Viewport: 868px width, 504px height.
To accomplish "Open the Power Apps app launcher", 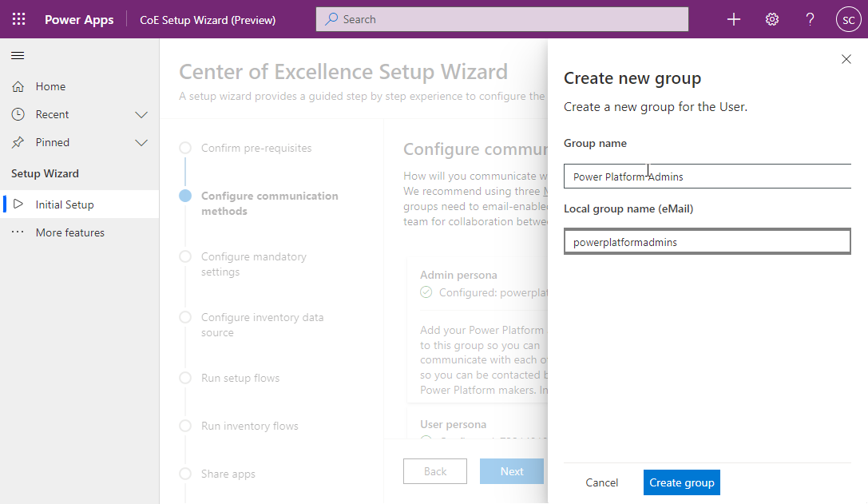I will (18, 19).
